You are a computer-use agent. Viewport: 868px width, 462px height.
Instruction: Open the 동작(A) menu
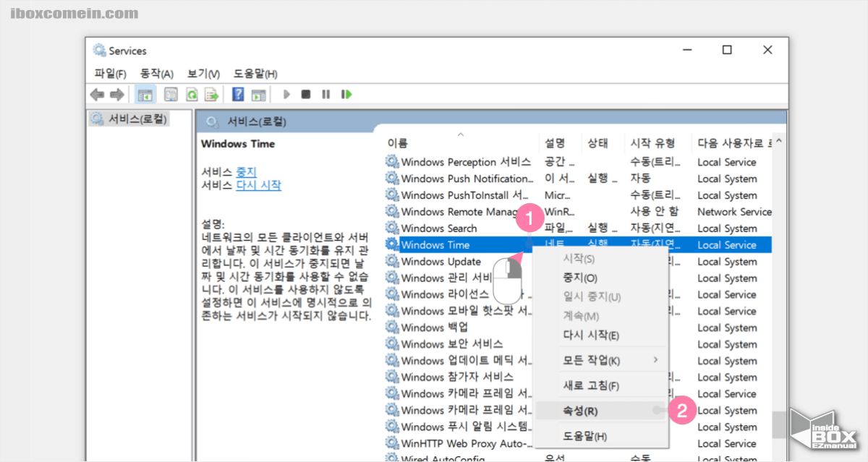pyautogui.click(x=156, y=73)
